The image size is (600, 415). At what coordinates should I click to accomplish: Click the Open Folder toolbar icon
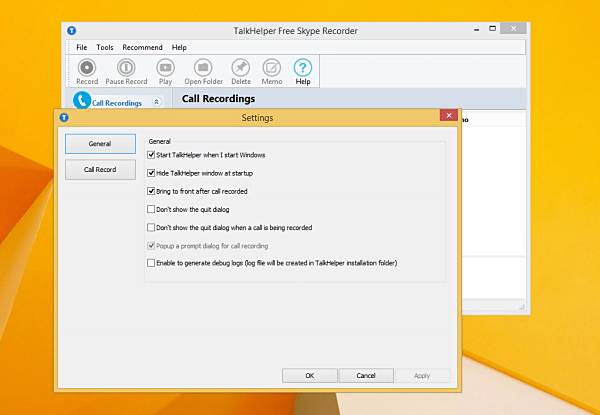tap(203, 67)
